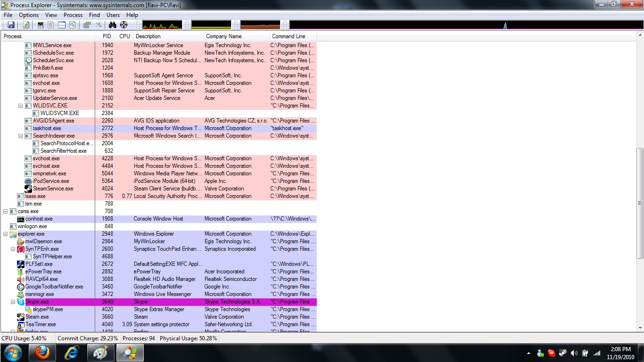
Task: Collapse the SearchIndexer.exe tree node
Action: pos(20,136)
